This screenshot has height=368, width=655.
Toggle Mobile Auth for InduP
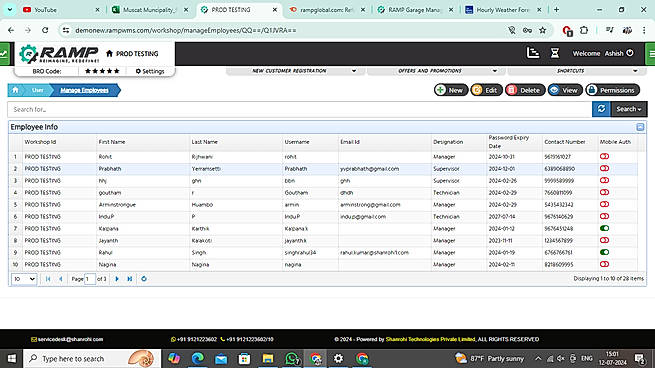tap(604, 216)
